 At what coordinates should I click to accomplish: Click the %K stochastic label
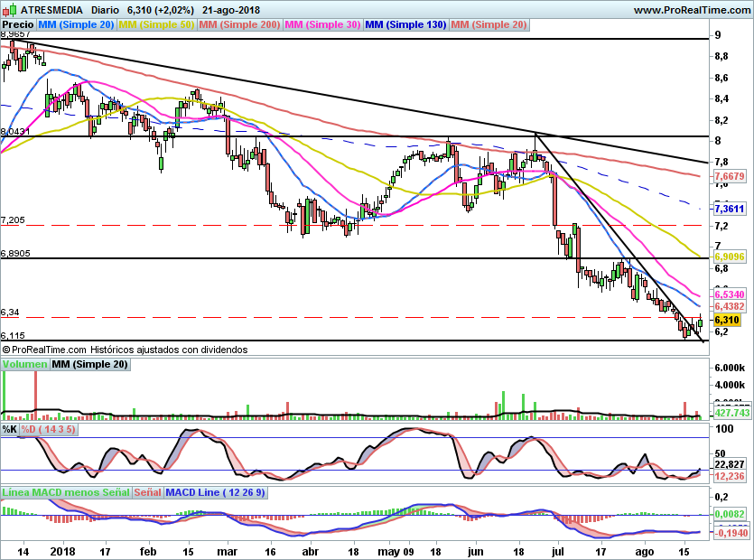pyautogui.click(x=9, y=429)
